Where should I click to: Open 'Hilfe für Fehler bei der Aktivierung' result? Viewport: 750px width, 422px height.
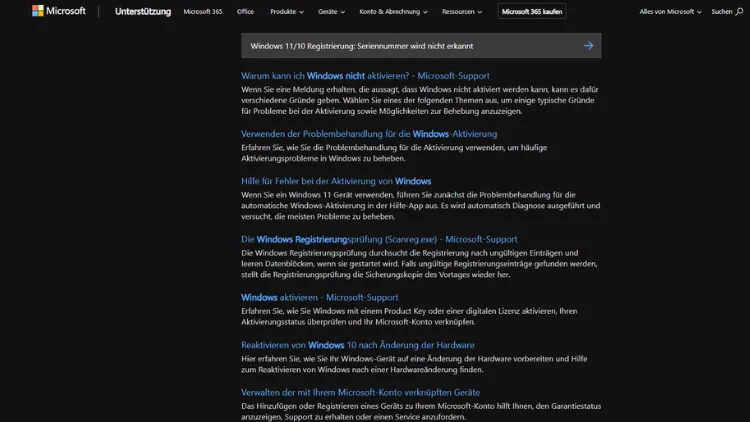(336, 181)
